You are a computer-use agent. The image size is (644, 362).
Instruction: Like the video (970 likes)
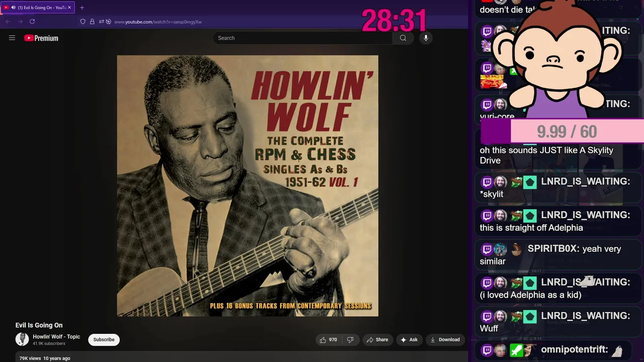point(328,340)
